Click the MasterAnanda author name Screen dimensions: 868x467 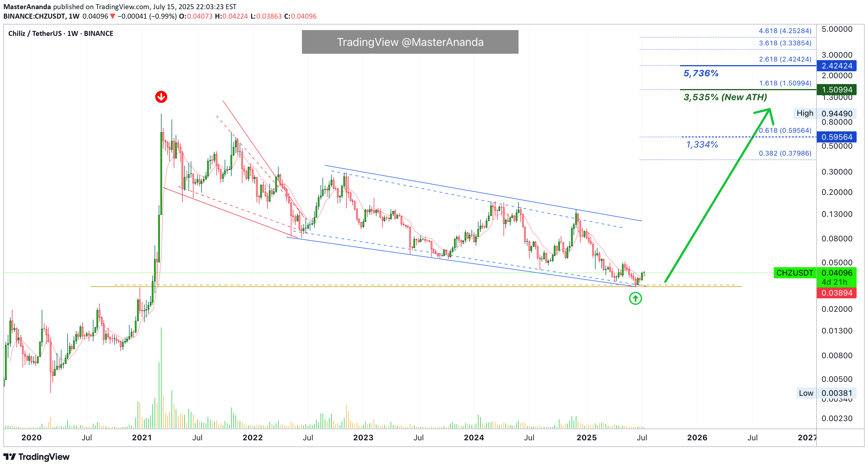[x=27, y=7]
